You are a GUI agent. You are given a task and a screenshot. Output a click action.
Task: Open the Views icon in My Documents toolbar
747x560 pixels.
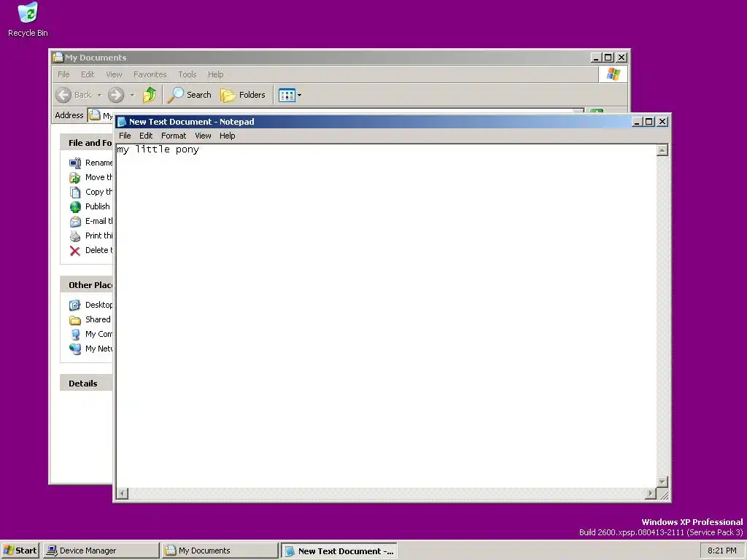pyautogui.click(x=287, y=96)
